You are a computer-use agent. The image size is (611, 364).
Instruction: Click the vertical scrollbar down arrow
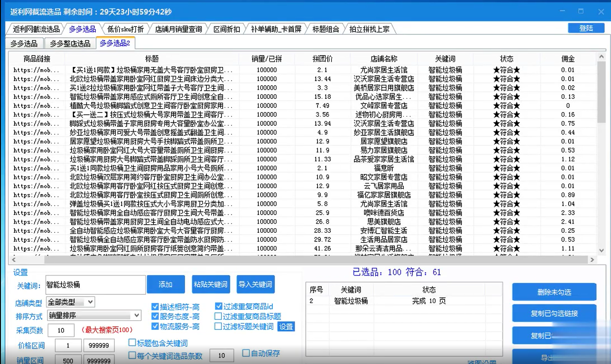point(601,250)
